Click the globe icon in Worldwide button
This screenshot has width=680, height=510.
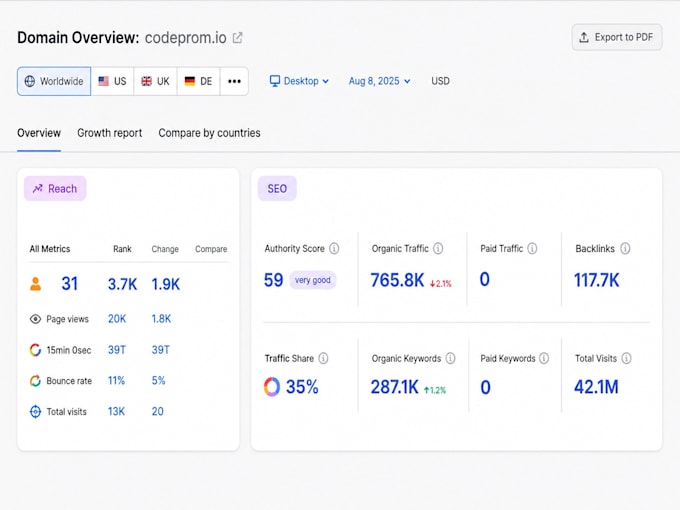pos(29,81)
